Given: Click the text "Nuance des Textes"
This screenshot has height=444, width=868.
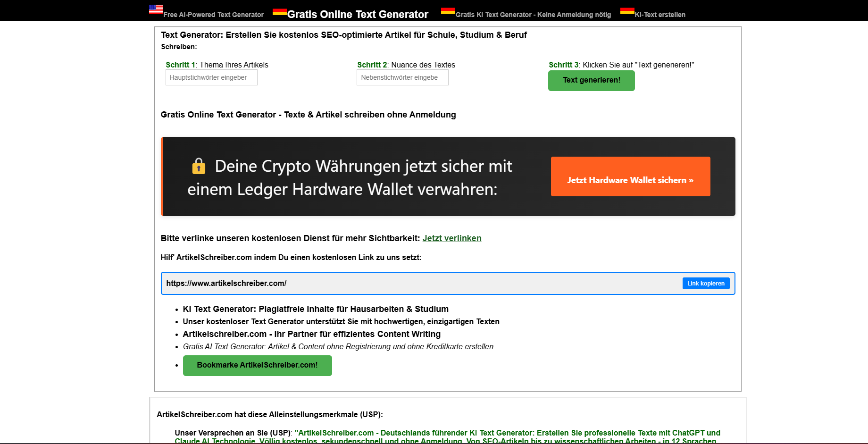Looking at the screenshot, I should pos(423,65).
